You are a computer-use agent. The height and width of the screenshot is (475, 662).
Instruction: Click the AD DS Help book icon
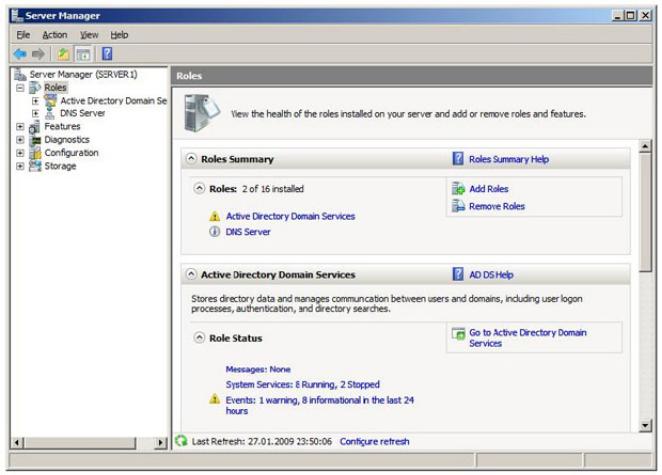[458, 274]
